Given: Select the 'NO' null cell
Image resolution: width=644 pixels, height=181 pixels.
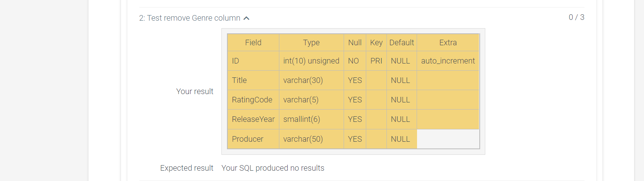Looking at the screenshot, I should click(355, 61).
